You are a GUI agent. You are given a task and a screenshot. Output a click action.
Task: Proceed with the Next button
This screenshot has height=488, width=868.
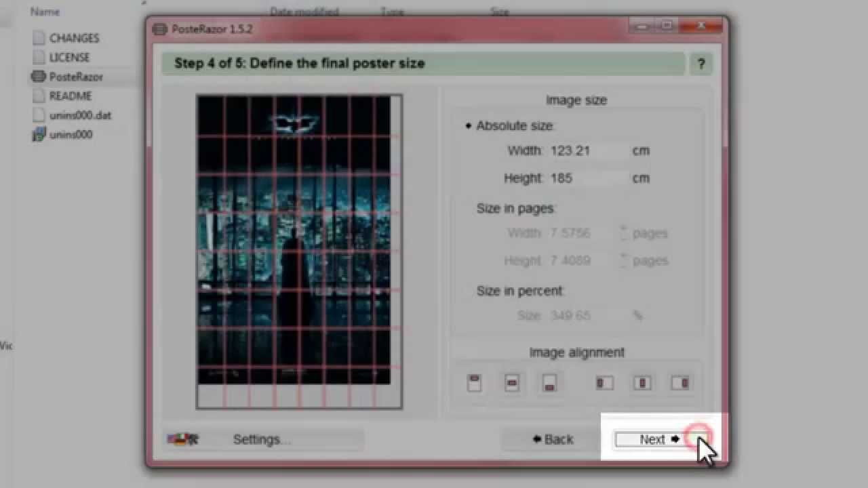point(661,439)
